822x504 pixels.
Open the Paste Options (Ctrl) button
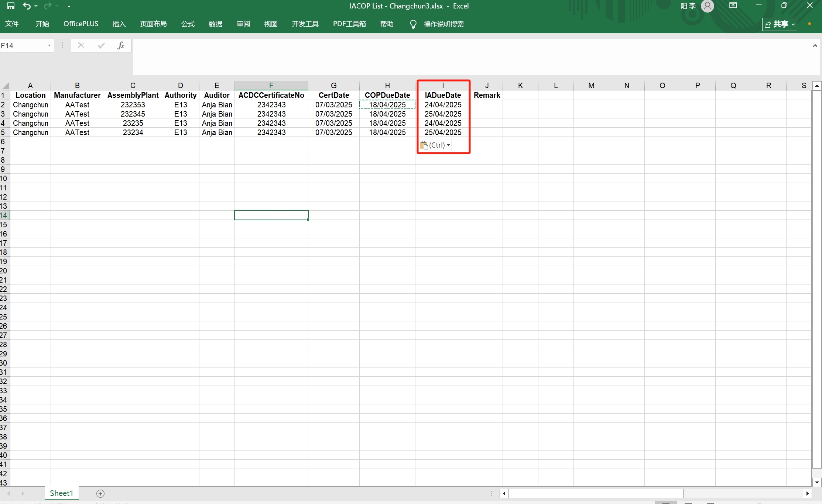point(435,145)
